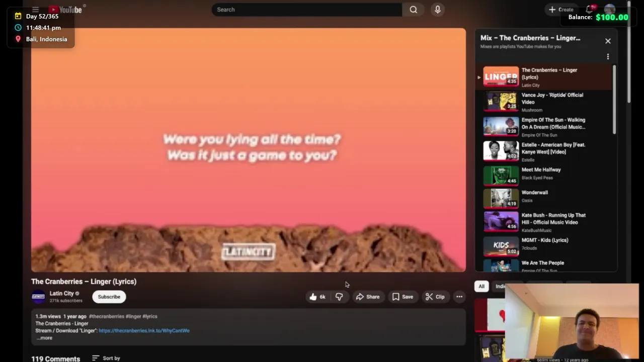Click the Latin City channel name

click(61, 294)
